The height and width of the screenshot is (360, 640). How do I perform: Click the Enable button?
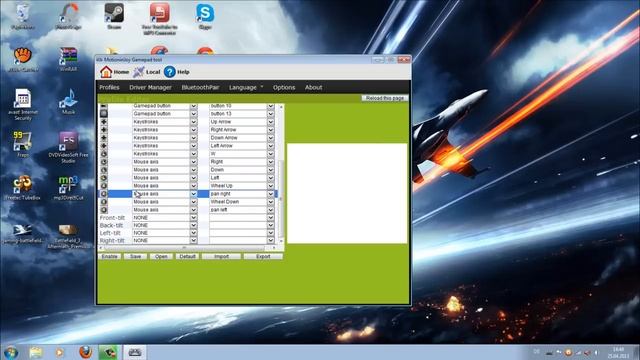tap(109, 256)
